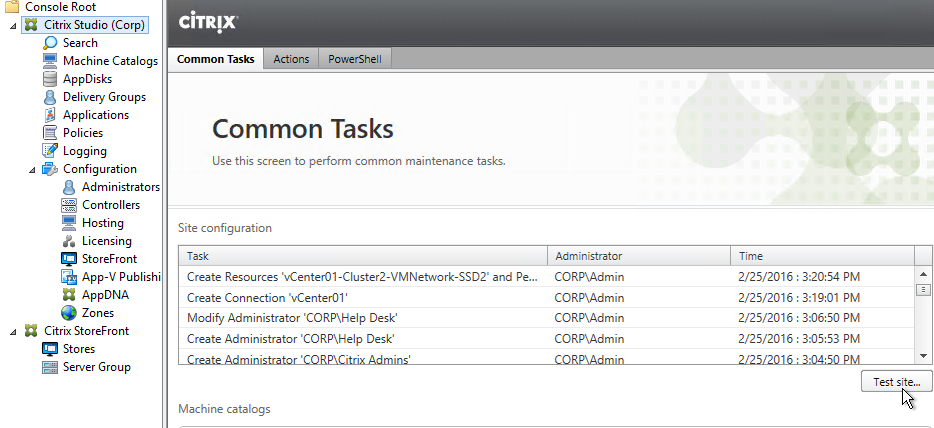Click the Administrators user icon
The width and height of the screenshot is (934, 428).
[70, 187]
